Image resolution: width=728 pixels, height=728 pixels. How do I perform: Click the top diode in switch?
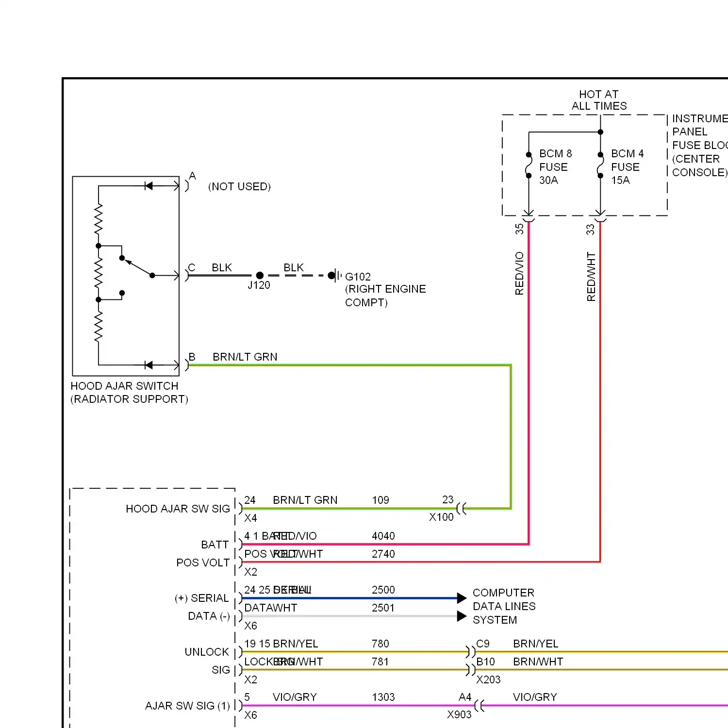pos(149,186)
